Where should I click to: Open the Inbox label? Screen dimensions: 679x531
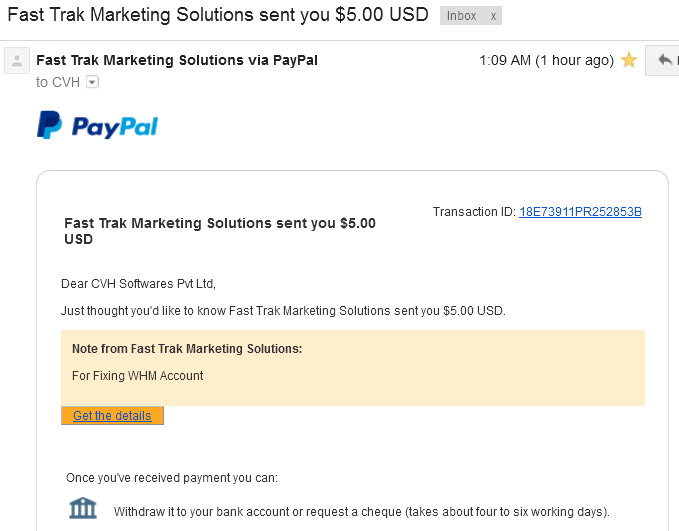pos(462,16)
